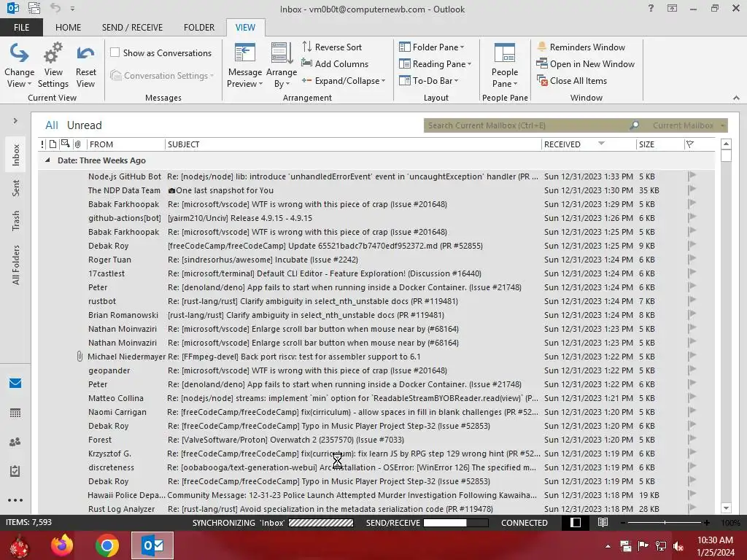Open the Change View dropdown
Image resolution: width=747 pixels, height=560 pixels.
pos(19,65)
